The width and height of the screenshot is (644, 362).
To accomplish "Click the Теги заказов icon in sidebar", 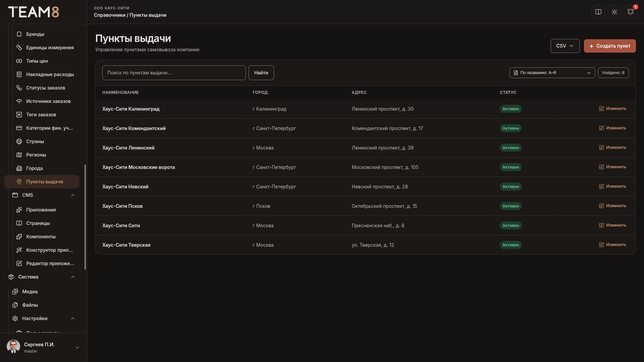I will point(19,114).
